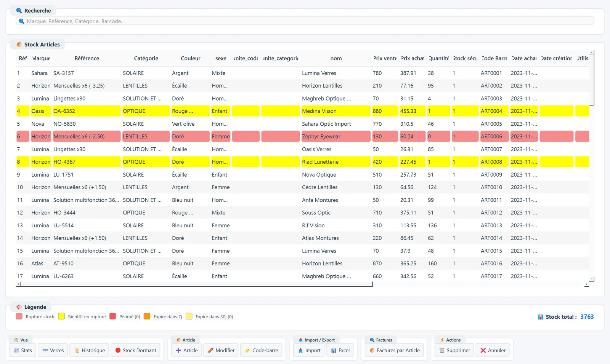
Task: Select the Rif Vision name cell
Action: pos(335,225)
